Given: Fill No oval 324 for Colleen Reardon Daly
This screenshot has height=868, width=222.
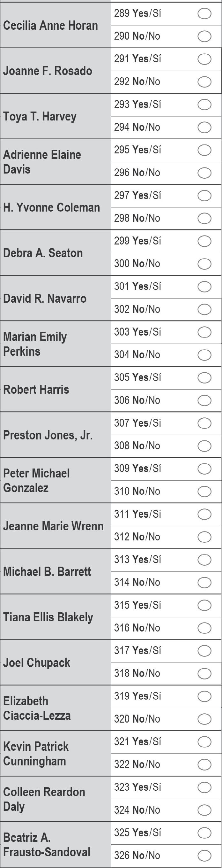Looking at the screenshot, I should click(204, 810).
